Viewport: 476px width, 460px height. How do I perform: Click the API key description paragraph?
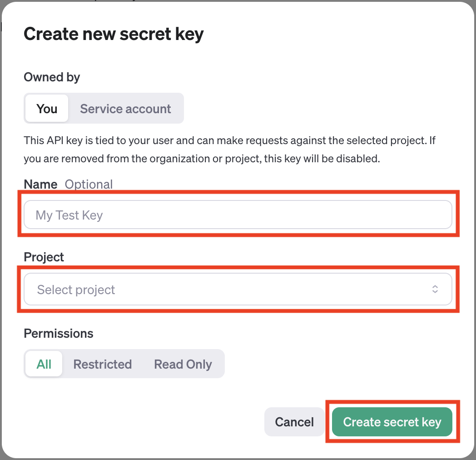(x=229, y=150)
